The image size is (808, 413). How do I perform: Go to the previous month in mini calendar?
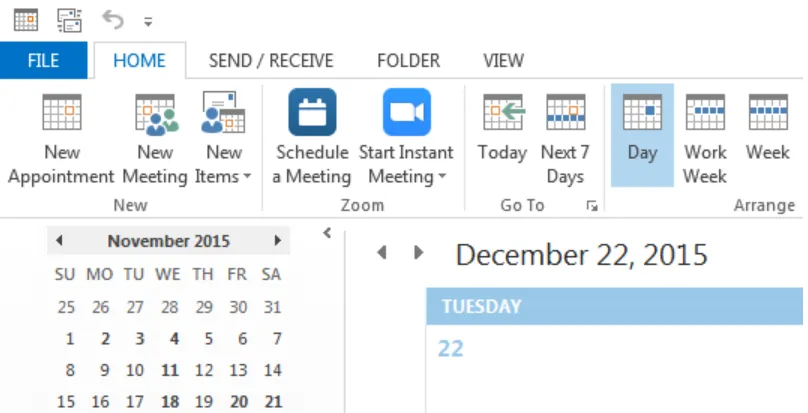[x=59, y=240]
